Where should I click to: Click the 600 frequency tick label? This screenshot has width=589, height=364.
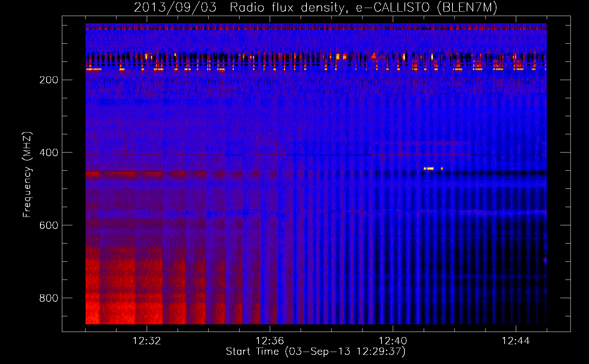(x=49, y=225)
